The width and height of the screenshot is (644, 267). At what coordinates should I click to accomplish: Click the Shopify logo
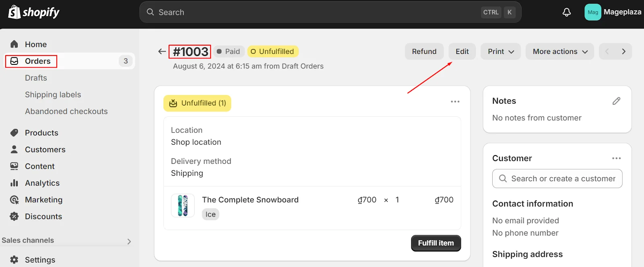[x=34, y=12]
